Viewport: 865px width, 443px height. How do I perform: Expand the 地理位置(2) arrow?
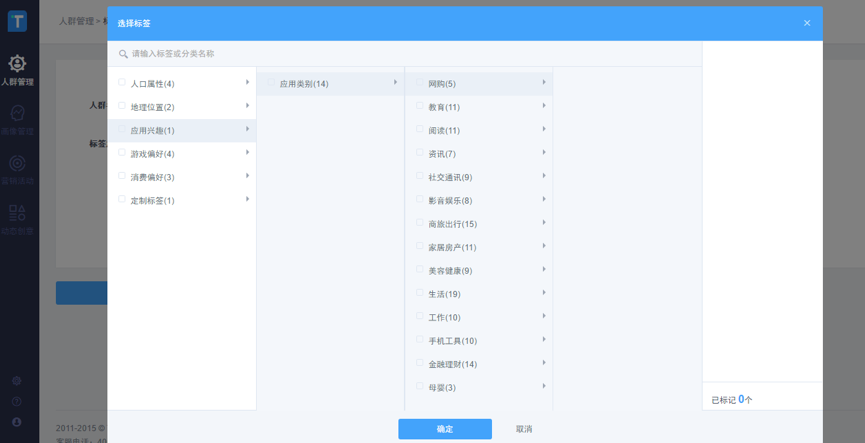pos(247,106)
